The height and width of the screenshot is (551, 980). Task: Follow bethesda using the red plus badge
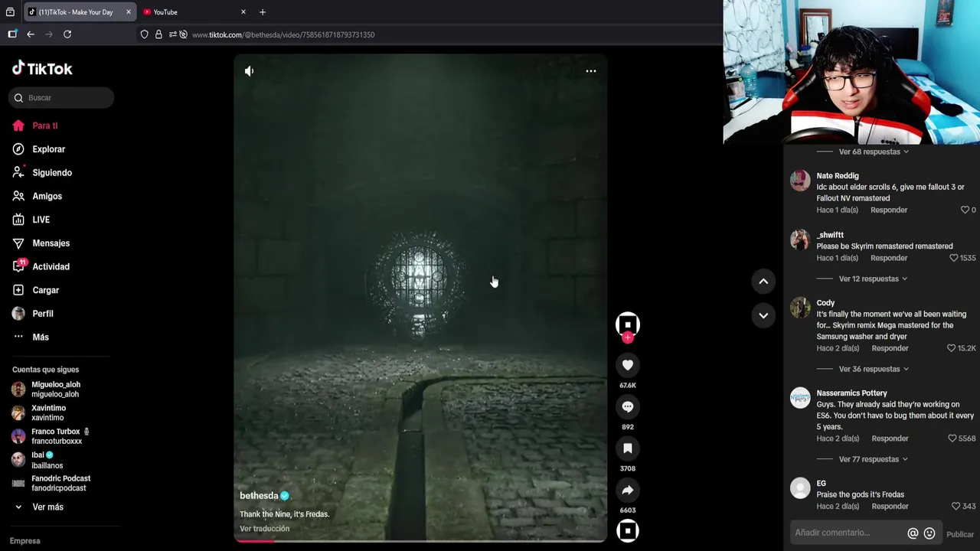pos(628,337)
